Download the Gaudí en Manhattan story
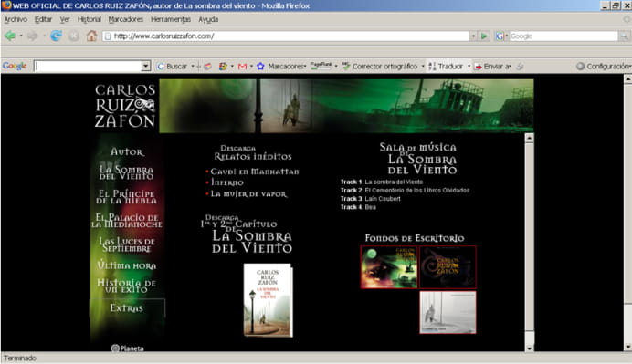632x364 pixels. point(255,172)
